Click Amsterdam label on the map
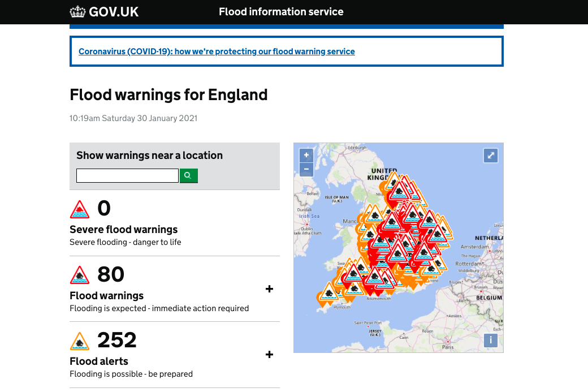This screenshot has width=588, height=392. [x=474, y=247]
